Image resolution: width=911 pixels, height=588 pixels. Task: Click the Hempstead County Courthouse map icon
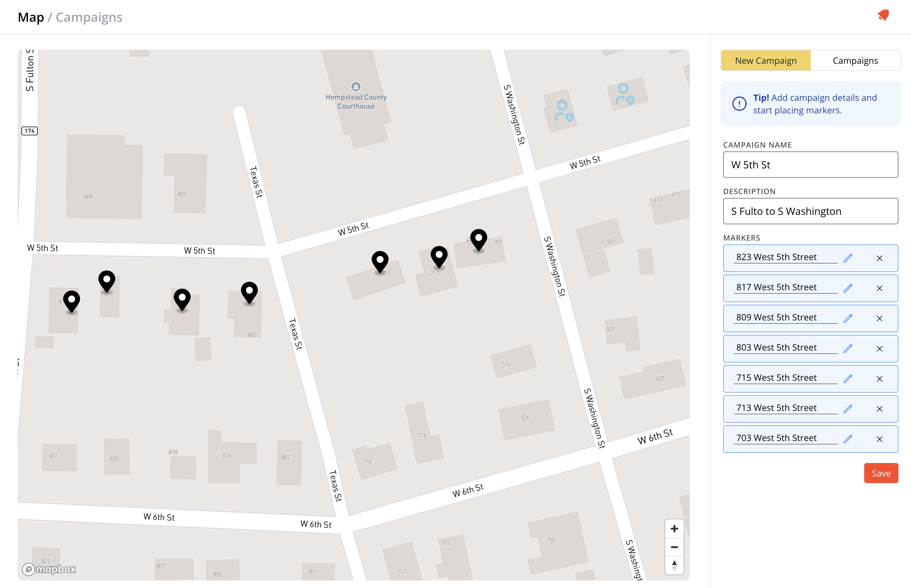(x=356, y=87)
